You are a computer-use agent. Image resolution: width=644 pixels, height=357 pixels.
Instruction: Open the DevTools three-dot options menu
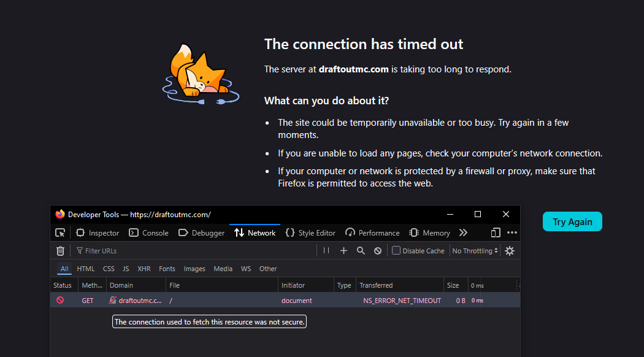pos(512,232)
